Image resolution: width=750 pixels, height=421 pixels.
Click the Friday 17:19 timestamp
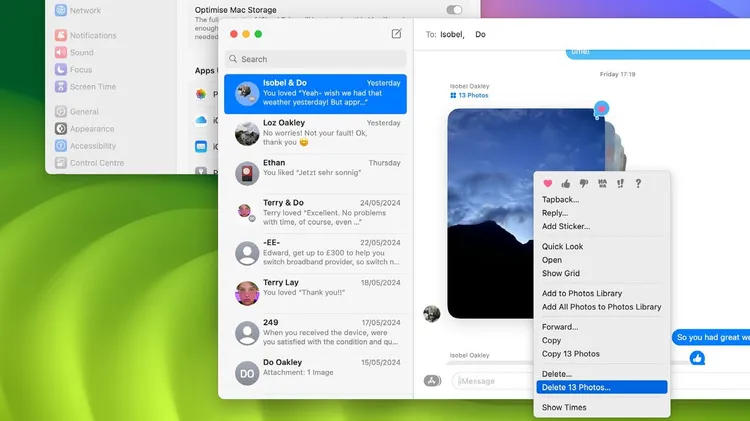click(x=618, y=74)
